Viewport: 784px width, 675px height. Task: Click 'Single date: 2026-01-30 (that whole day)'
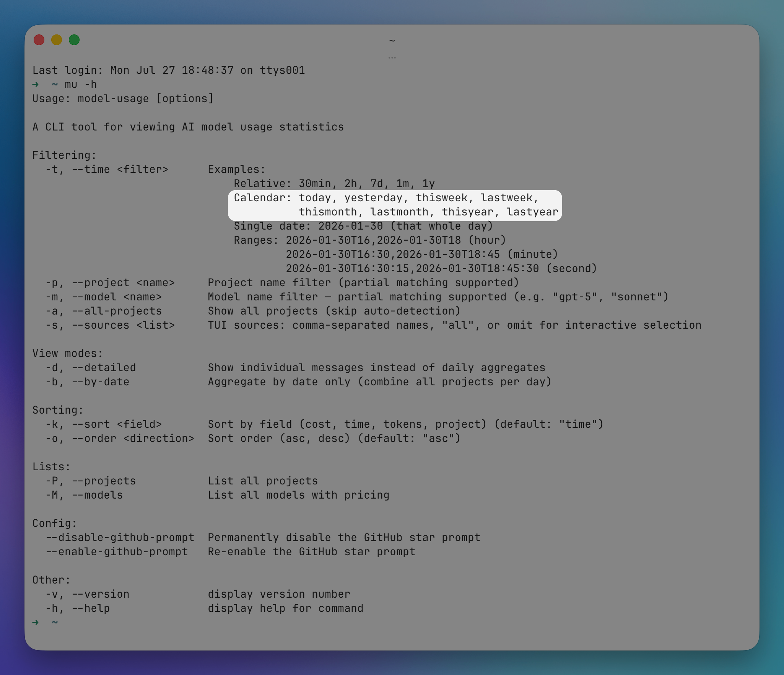[364, 226]
